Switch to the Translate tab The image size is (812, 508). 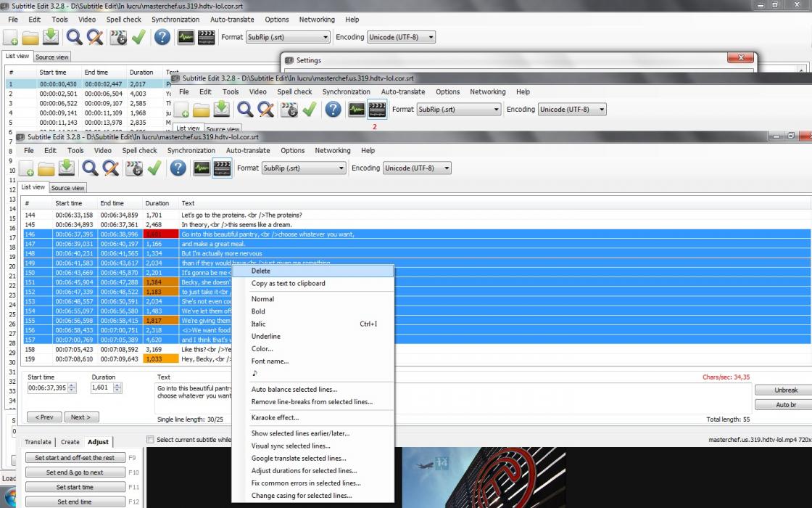coord(38,442)
